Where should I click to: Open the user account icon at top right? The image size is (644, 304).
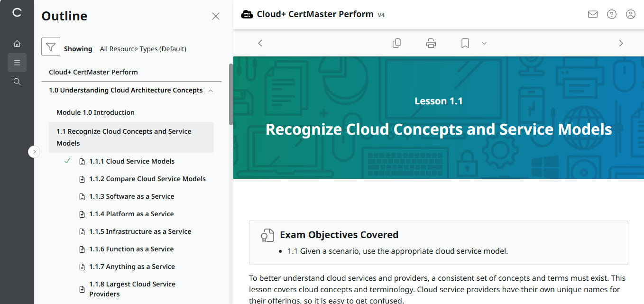[x=630, y=14]
